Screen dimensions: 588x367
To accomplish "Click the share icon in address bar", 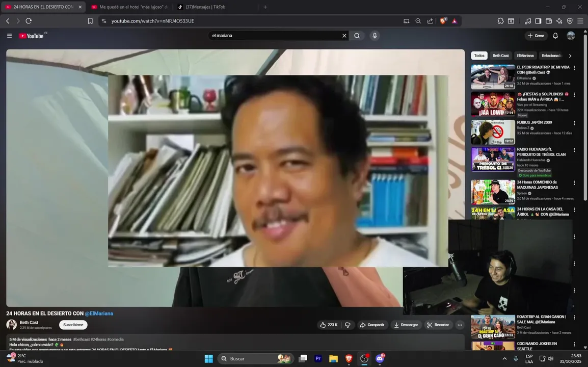I will click(x=430, y=21).
